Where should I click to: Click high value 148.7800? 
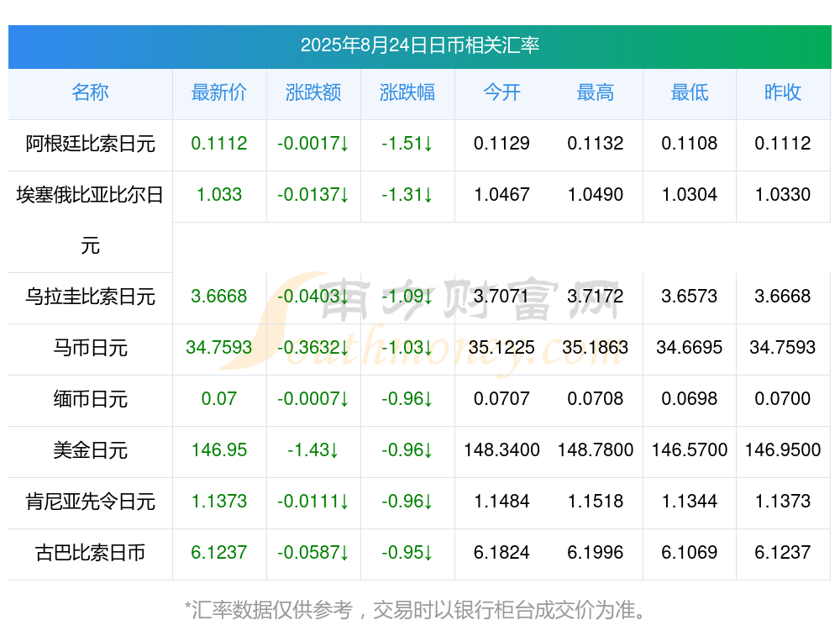(x=596, y=450)
